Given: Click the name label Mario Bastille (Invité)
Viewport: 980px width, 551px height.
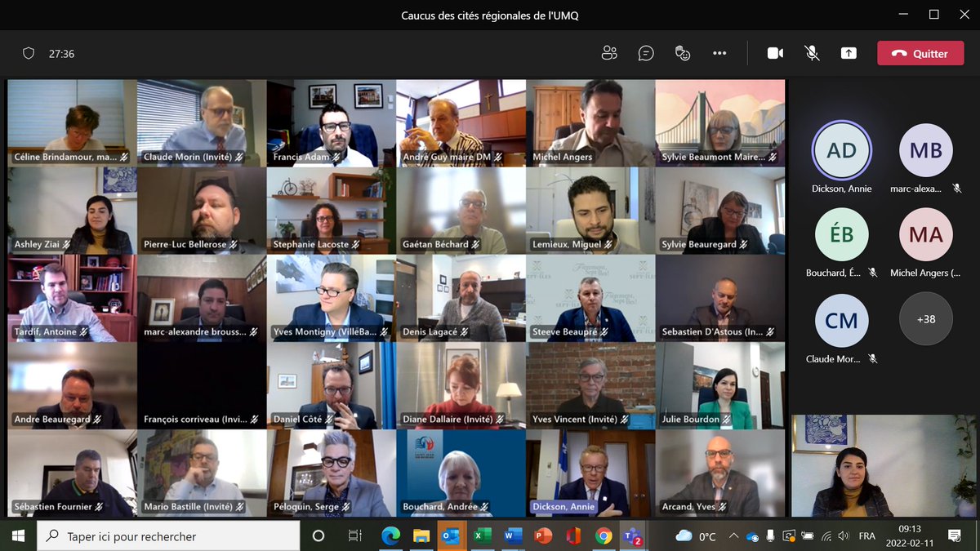Looking at the screenshot, I should [x=188, y=507].
